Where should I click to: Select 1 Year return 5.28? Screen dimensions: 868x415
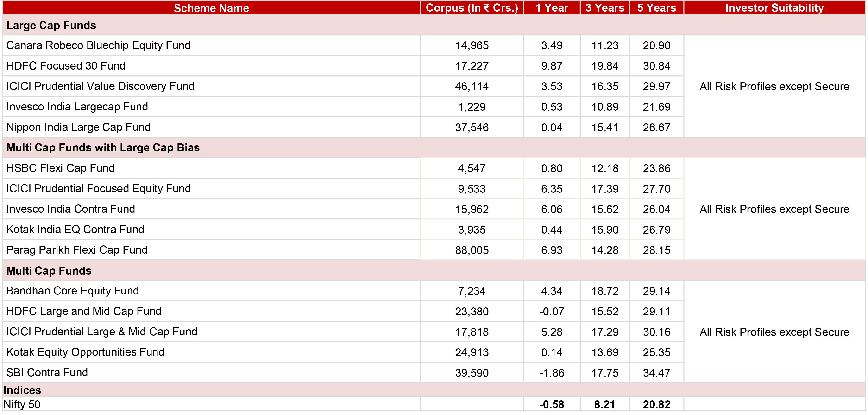pos(552,332)
